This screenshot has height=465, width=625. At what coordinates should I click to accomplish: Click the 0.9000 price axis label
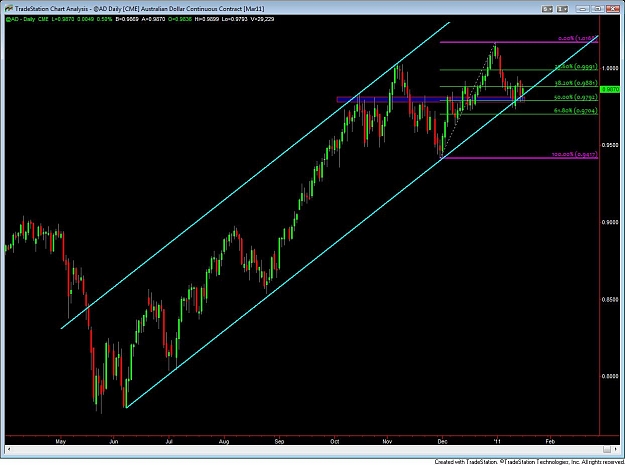click(x=610, y=222)
